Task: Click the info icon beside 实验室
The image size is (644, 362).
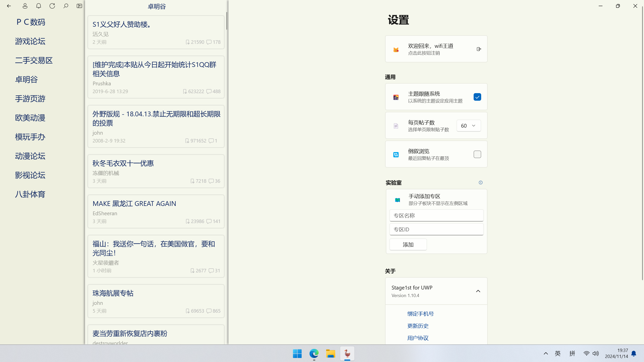Action: click(480, 183)
